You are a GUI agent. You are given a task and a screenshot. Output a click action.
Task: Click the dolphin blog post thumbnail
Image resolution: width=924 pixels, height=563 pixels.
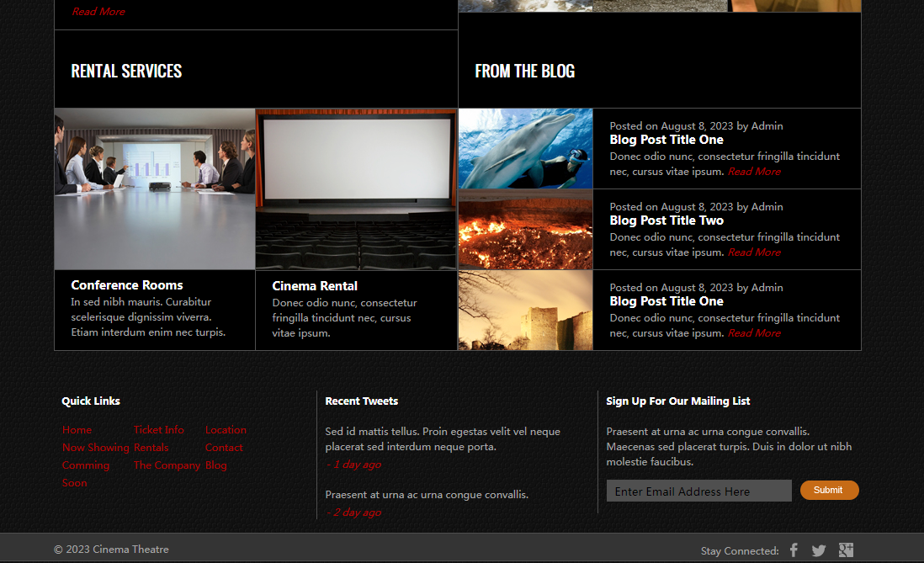click(525, 149)
